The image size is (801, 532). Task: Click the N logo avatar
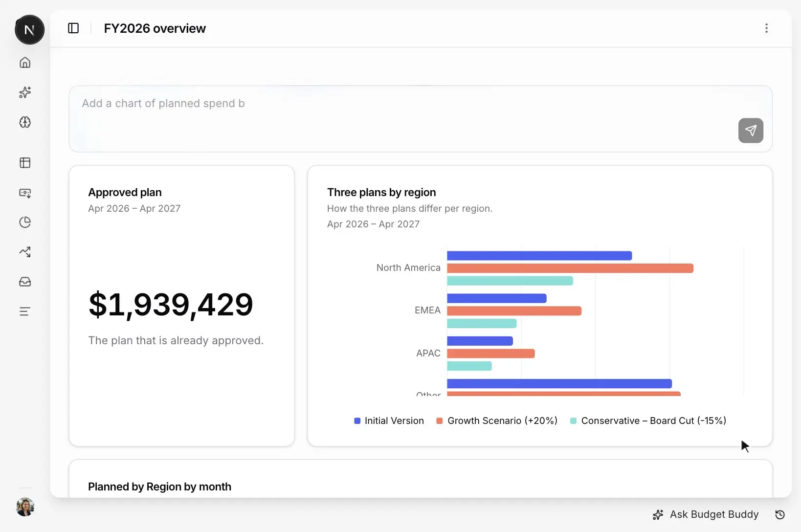coord(29,30)
